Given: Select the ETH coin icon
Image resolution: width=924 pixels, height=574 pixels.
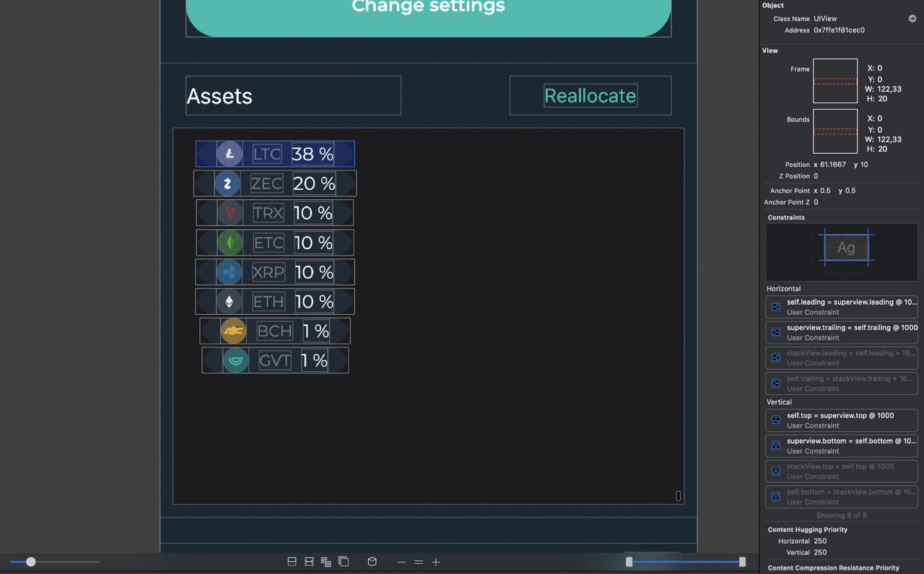Looking at the screenshot, I should coord(230,301).
